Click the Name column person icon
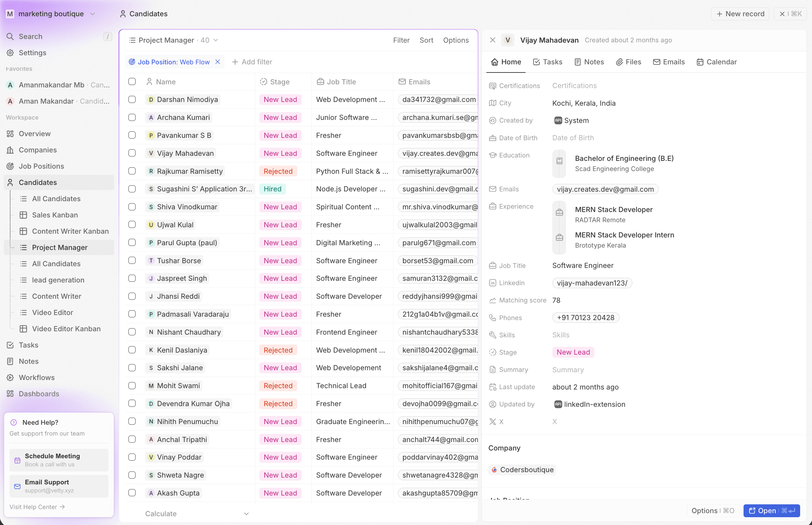Screen dimensions: 812x525 [149, 82]
